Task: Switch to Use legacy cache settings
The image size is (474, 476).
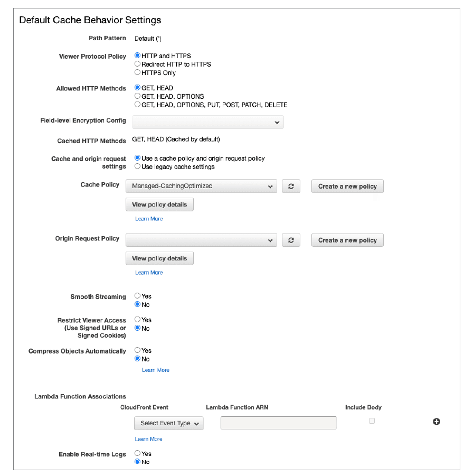Action: pos(138,167)
